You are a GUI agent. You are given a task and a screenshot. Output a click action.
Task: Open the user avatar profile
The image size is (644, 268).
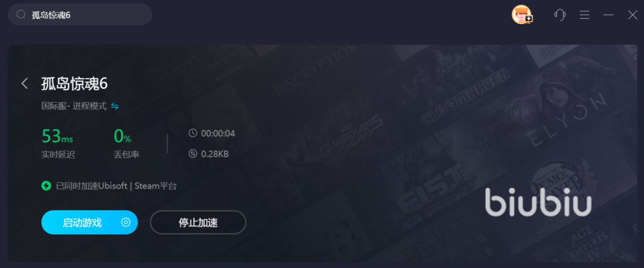click(522, 15)
